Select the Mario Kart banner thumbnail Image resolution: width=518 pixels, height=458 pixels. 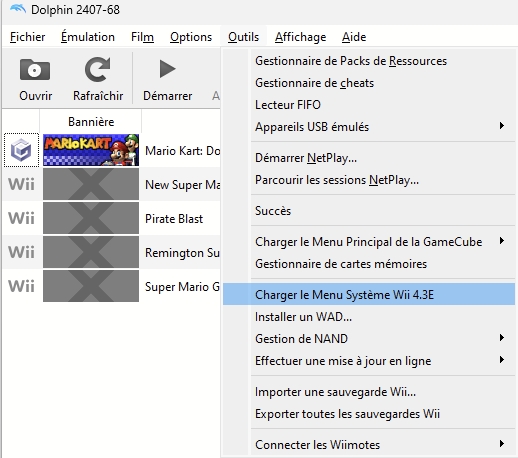pos(91,150)
